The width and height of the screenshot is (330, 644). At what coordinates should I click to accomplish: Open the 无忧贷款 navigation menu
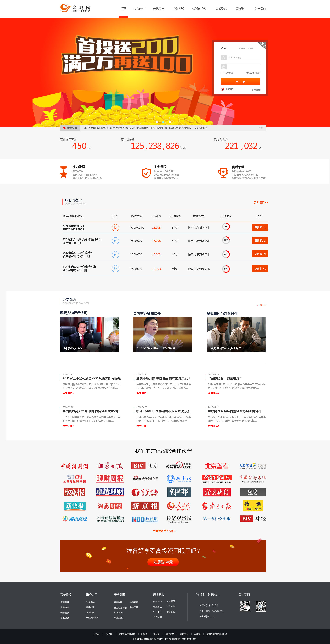pyautogui.click(x=159, y=8)
